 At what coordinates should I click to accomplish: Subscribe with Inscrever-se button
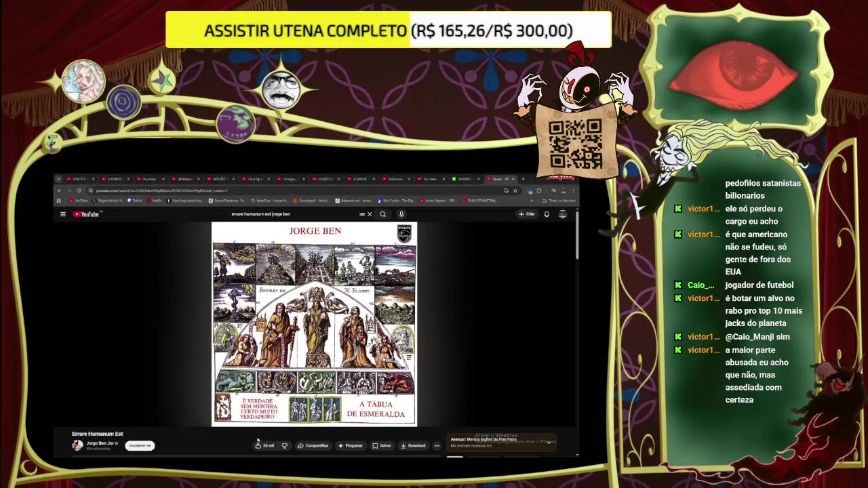point(140,445)
